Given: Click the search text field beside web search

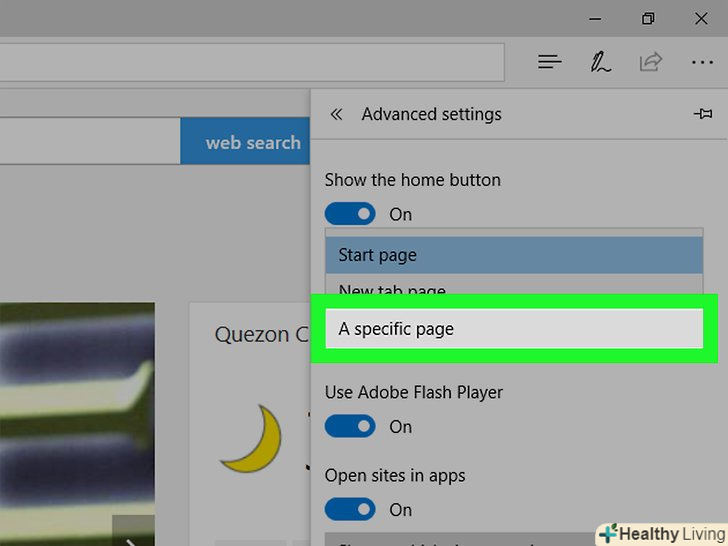Looking at the screenshot, I should tap(90, 141).
